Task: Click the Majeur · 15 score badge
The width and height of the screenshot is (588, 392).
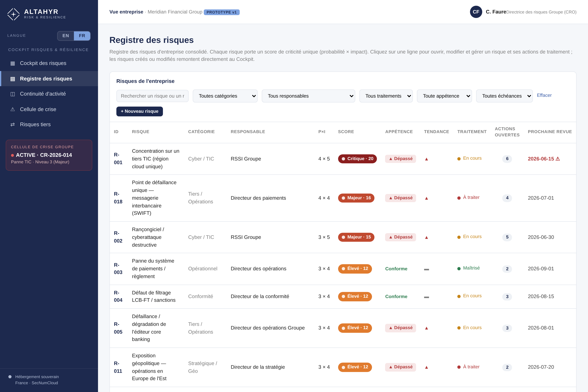Action: [x=356, y=237]
